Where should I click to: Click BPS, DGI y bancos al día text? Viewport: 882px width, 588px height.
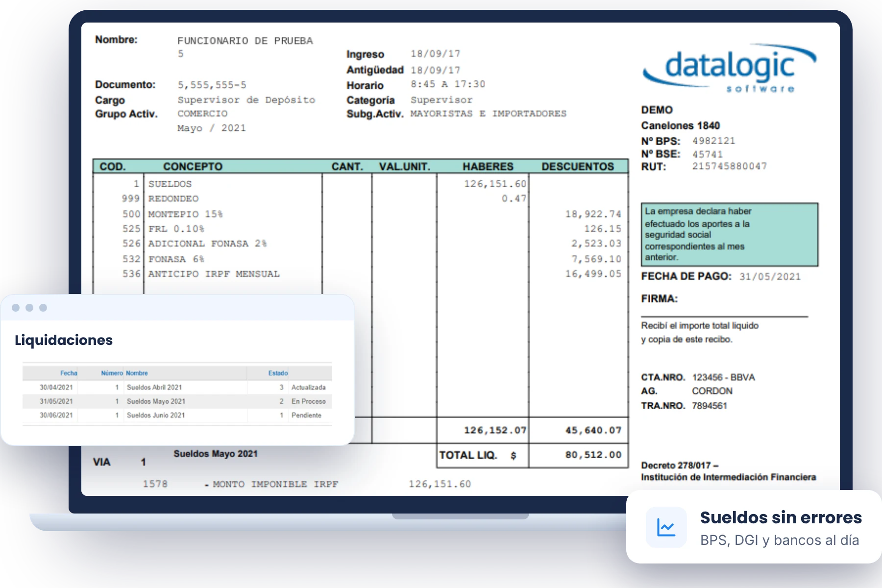pyautogui.click(x=780, y=540)
